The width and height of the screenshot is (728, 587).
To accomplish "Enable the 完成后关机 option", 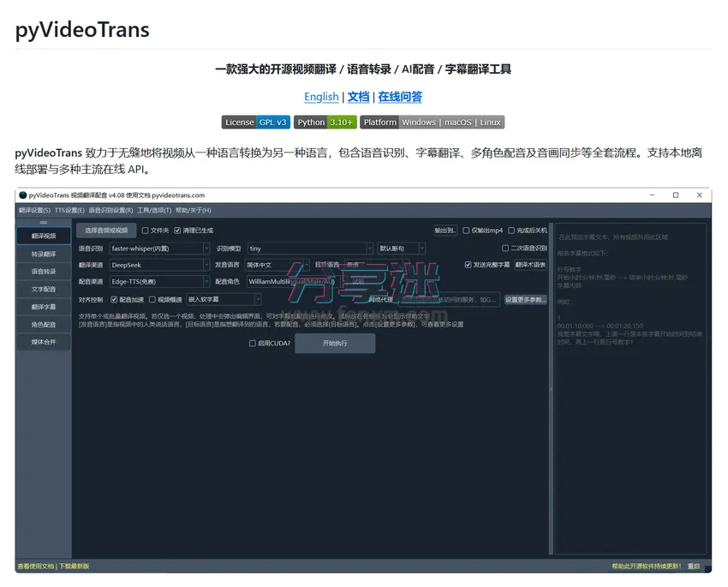I will point(511,231).
